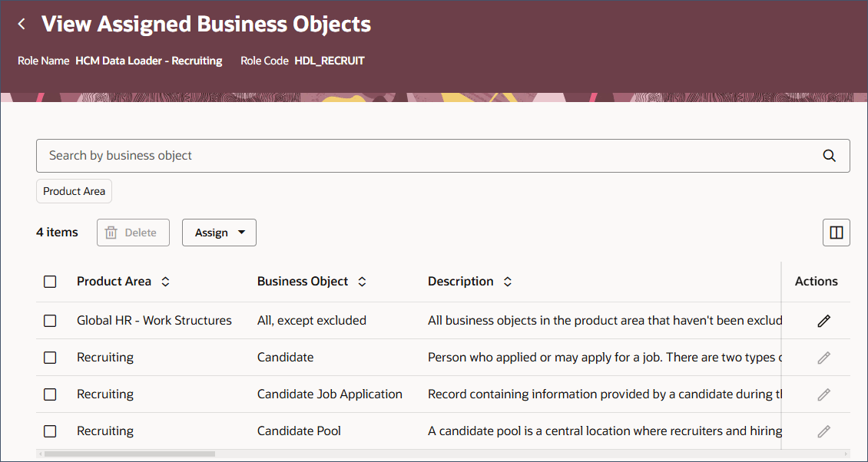The height and width of the screenshot is (462, 868).
Task: Click the Candidate business object cell
Action: pos(285,358)
